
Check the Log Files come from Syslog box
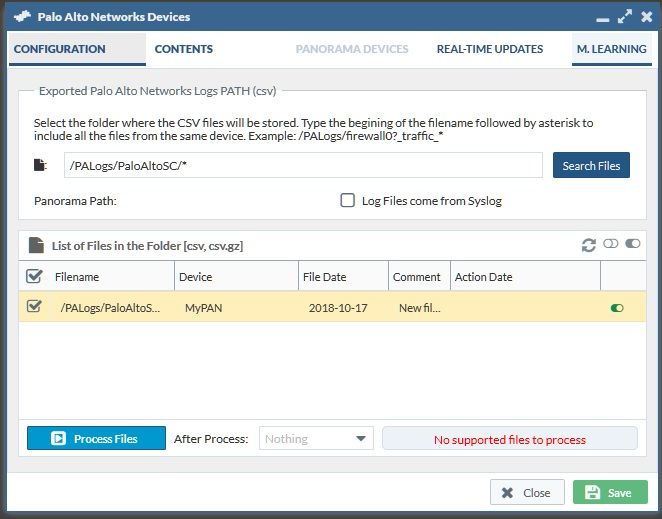pos(348,200)
